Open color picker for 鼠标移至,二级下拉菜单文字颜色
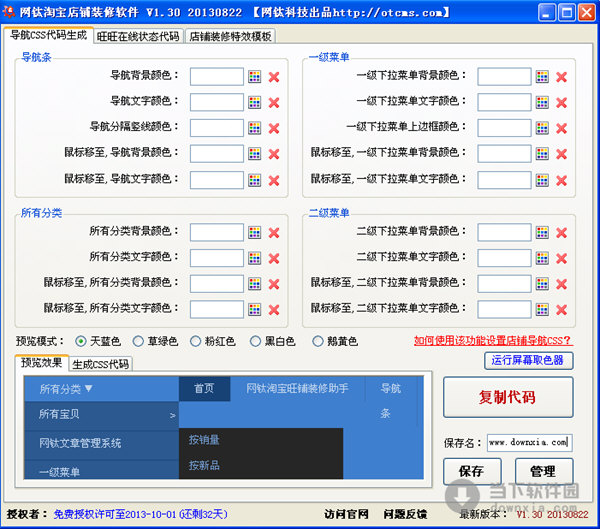Screen dimensions: 600x529 (542, 309)
